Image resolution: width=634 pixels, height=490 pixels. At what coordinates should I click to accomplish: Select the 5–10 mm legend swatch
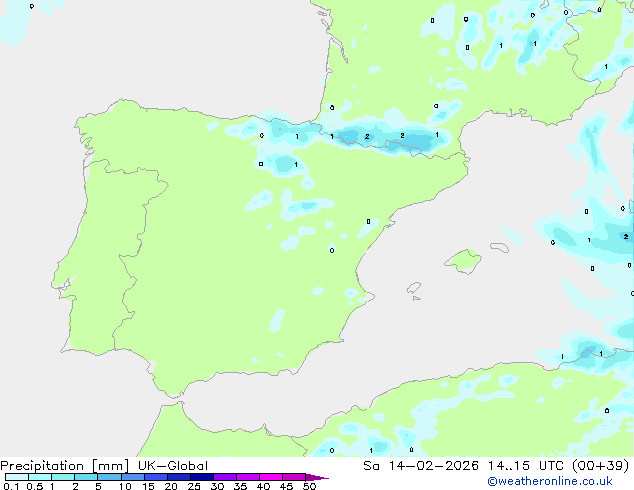(109, 477)
